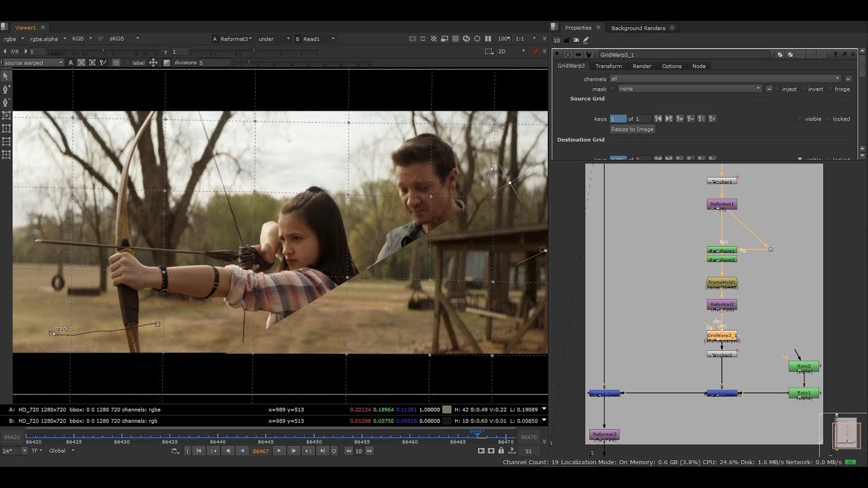Pause the viewer updating

(x=488, y=39)
